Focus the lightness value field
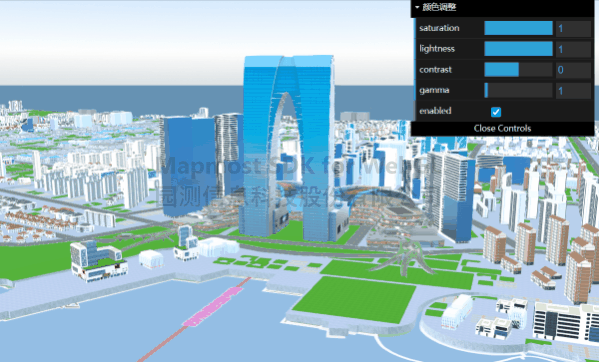The height and width of the screenshot is (362, 599). click(573, 49)
